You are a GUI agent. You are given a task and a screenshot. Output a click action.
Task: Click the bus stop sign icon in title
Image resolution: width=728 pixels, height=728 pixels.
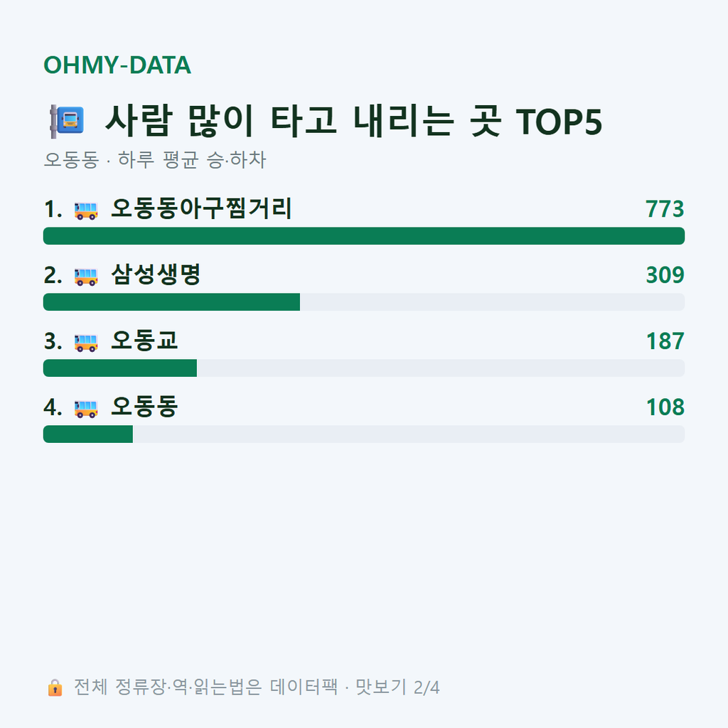[67, 121]
